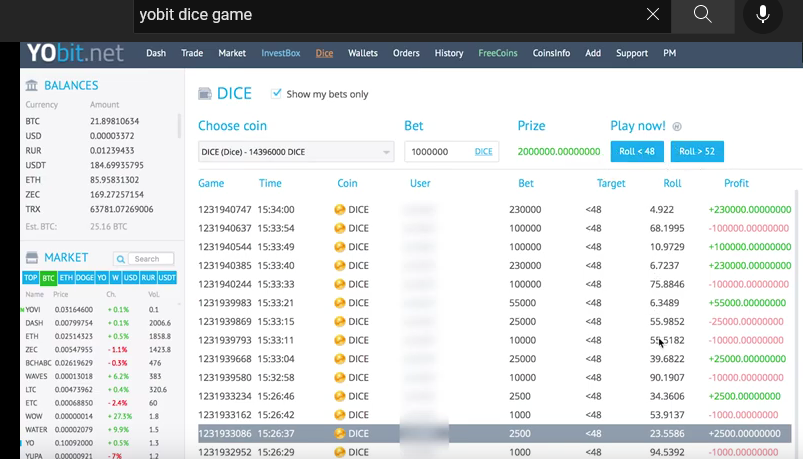
Task: Click the market Search input field
Action: click(151, 259)
